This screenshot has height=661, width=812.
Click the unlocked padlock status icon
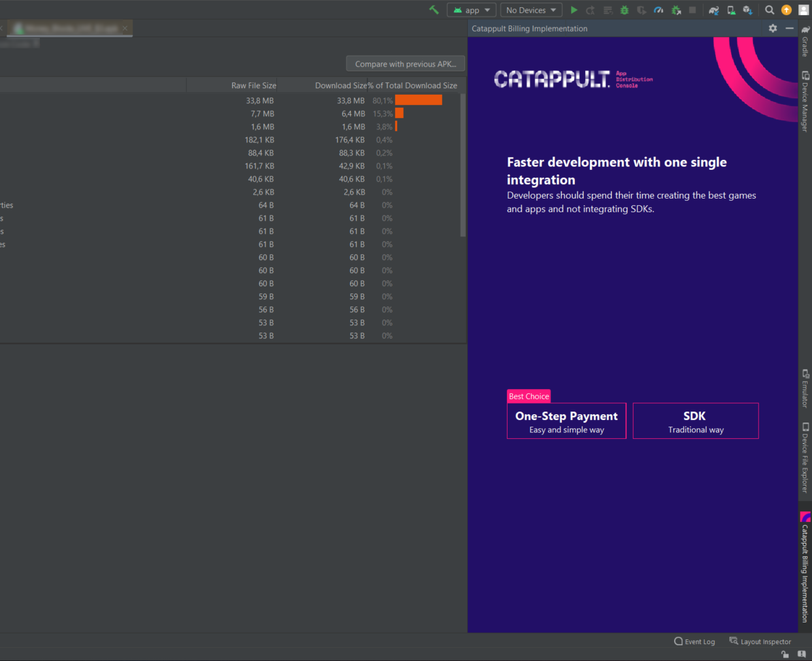[x=785, y=654]
